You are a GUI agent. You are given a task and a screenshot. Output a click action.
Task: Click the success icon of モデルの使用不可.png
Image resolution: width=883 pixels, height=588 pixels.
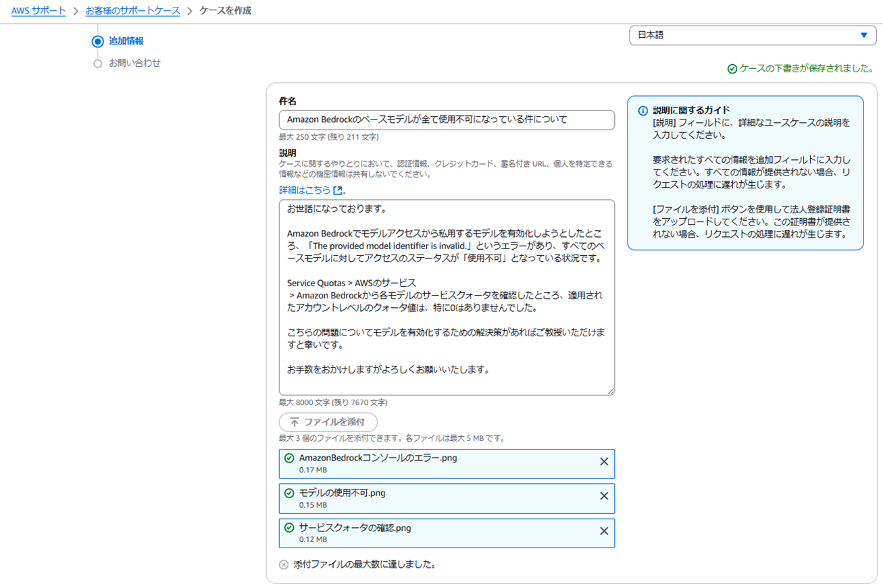(289, 493)
